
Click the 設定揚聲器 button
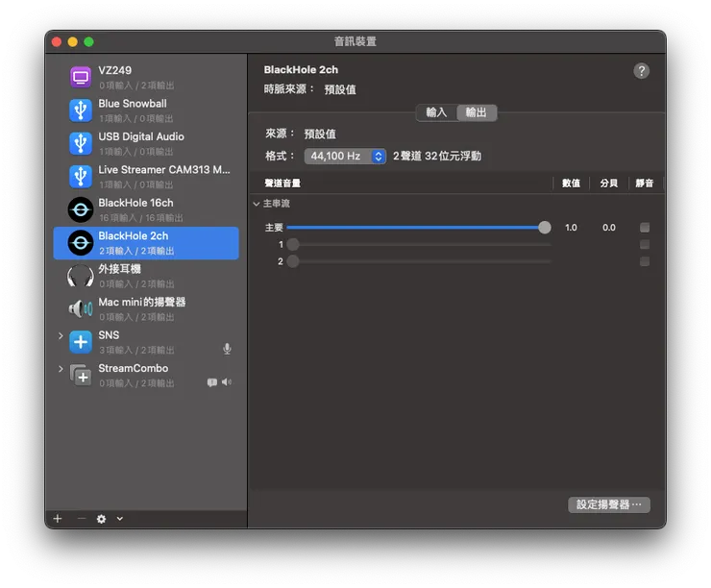609,504
